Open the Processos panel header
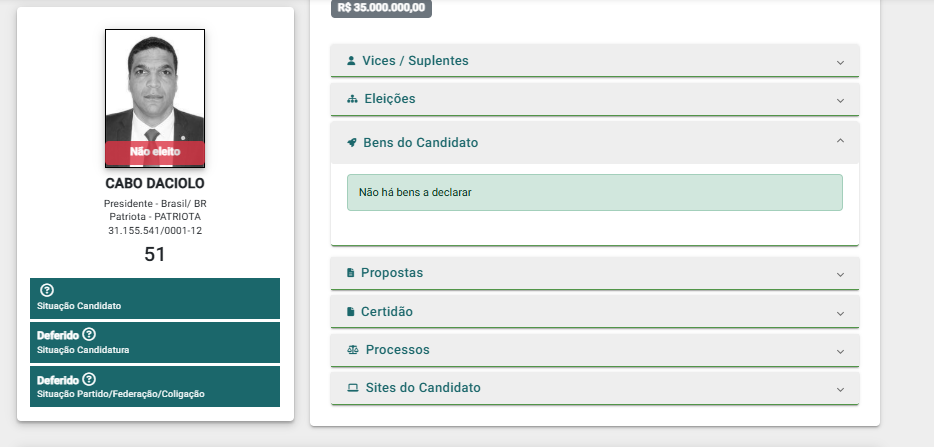 594,350
